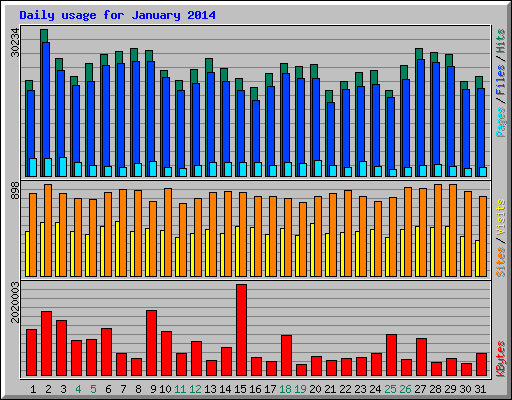Click the day "21" x-axis label

pyautogui.click(x=330, y=389)
